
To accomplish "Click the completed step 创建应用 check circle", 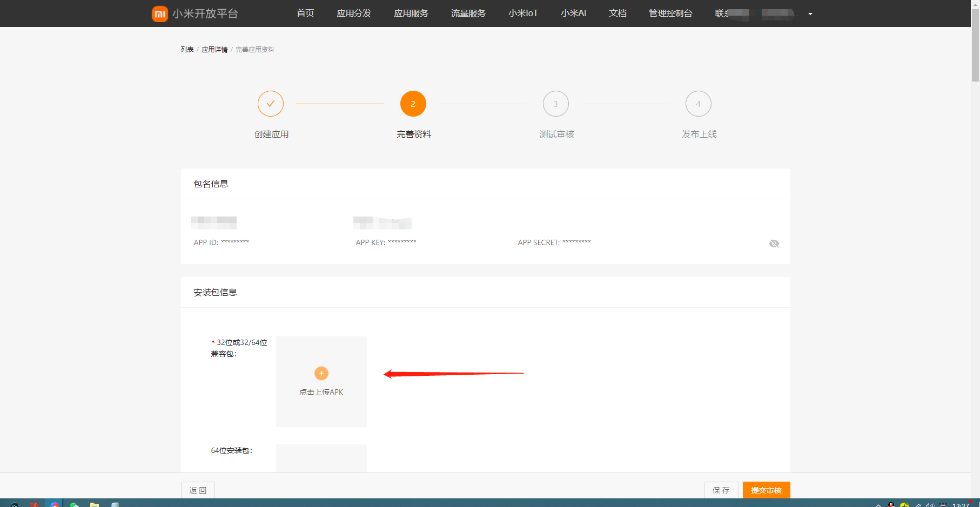I will point(271,104).
